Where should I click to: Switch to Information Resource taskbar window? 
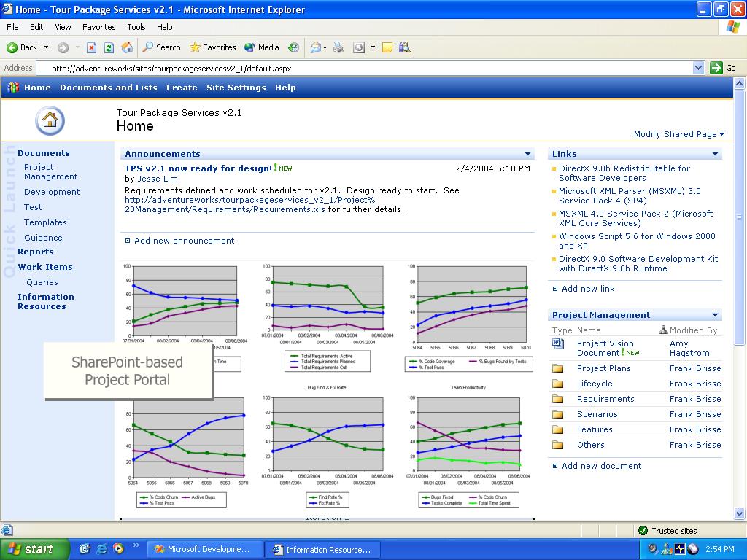tap(322, 549)
